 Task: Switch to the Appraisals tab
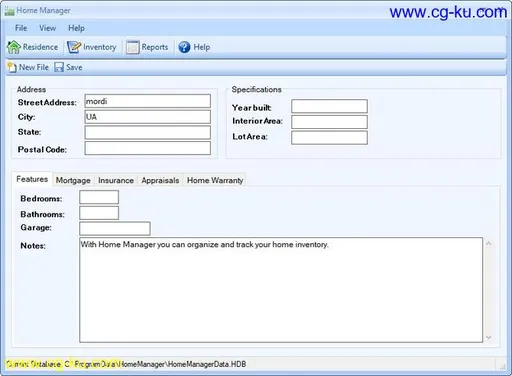point(160,180)
